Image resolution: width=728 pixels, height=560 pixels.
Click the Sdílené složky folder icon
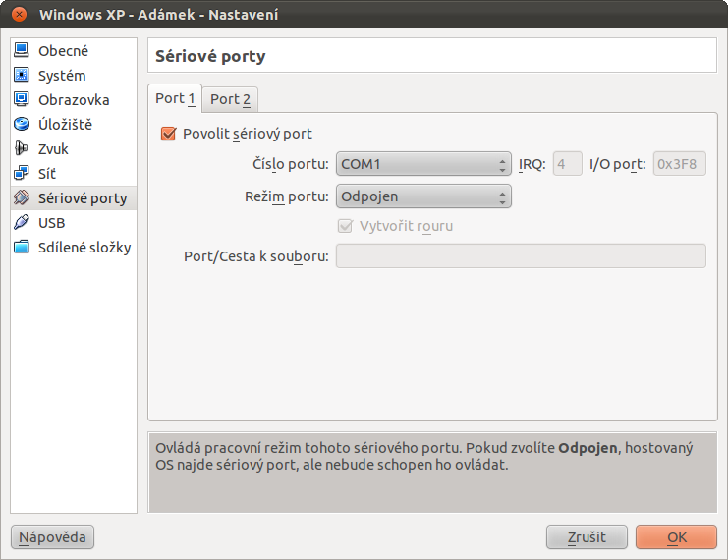pyautogui.click(x=22, y=247)
